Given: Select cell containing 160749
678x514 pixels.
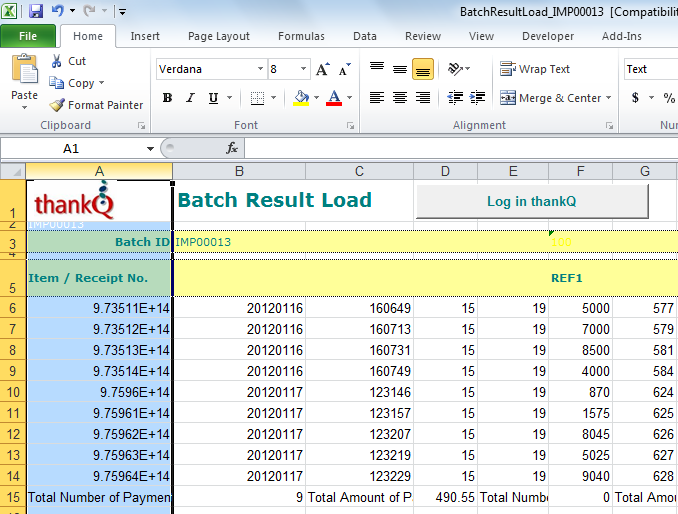Looking at the screenshot, I should point(359,371).
